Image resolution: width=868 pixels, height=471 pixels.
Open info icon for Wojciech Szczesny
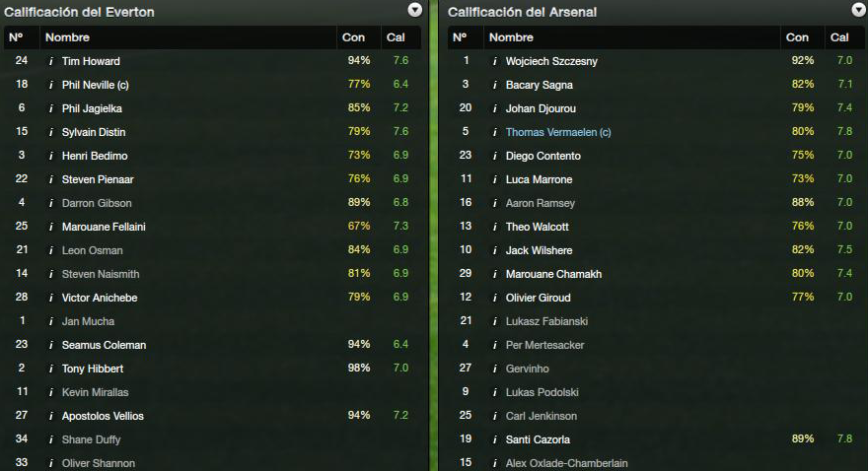click(495, 61)
